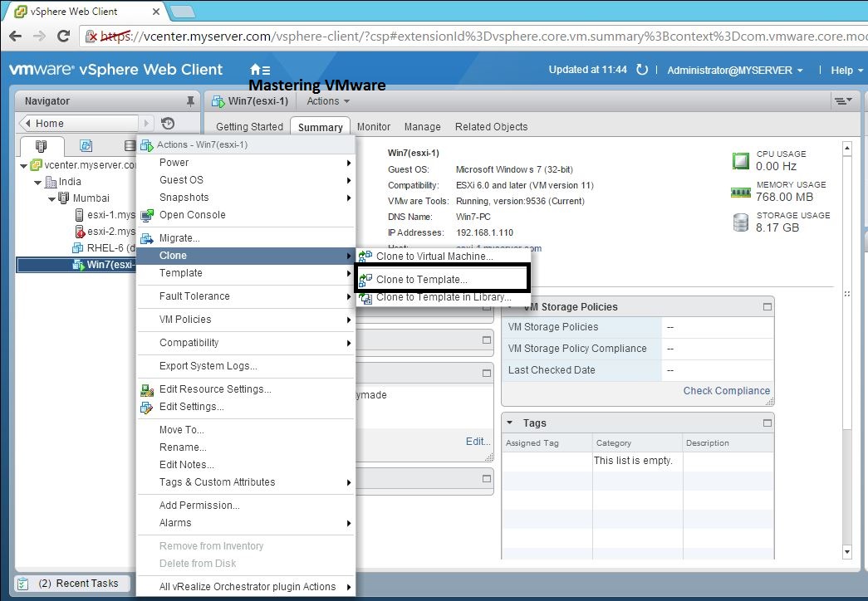Click the Migrate icon in Actions menu
Screen dimensions: 868x601
pos(147,238)
